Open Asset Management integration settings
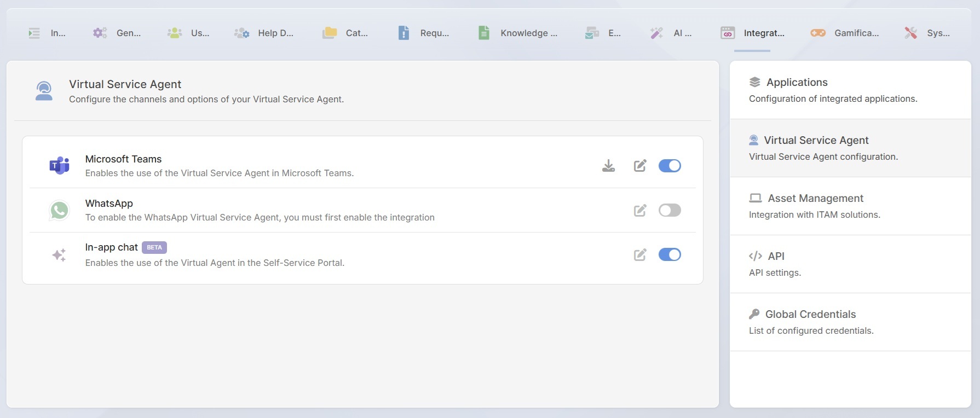The image size is (980, 418). [850, 206]
